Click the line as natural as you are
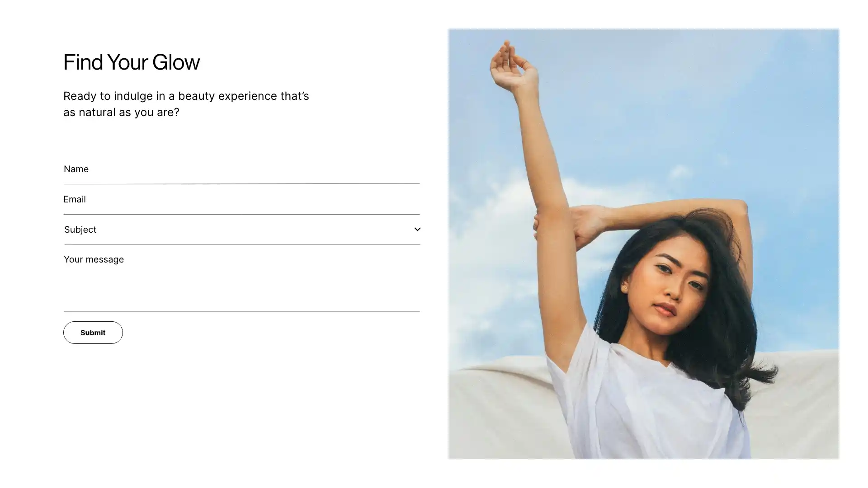This screenshot has width=868, height=488. (121, 112)
